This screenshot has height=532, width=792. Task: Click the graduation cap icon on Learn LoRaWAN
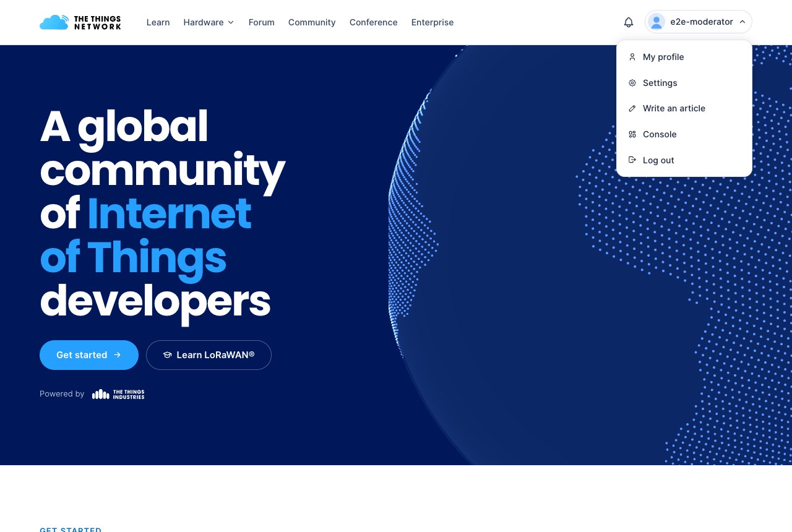167,355
